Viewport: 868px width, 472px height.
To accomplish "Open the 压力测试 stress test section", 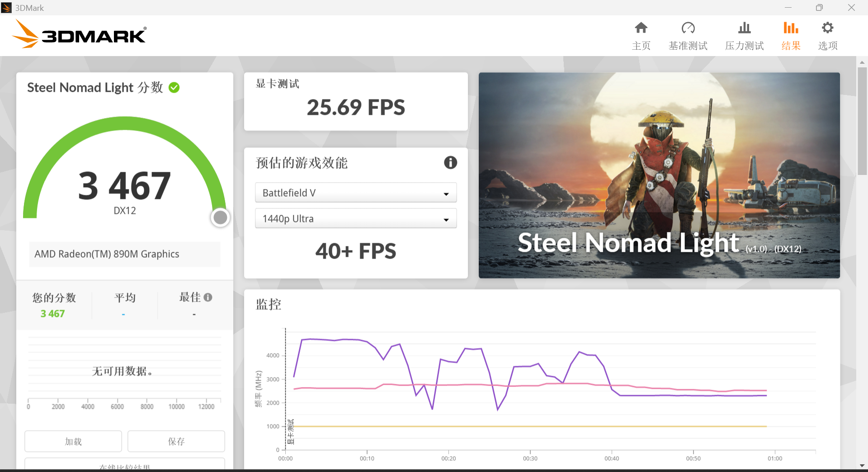I will click(x=744, y=36).
